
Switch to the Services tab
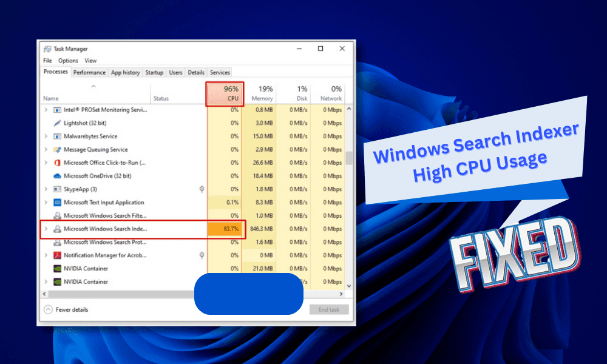click(x=220, y=72)
